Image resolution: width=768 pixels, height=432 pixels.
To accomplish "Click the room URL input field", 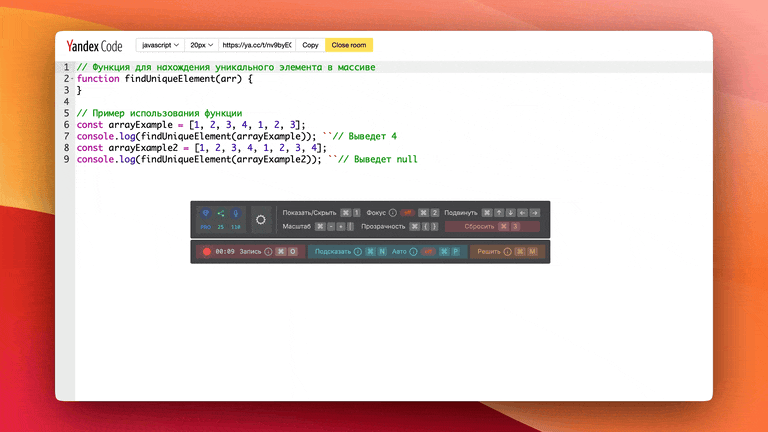I will (x=257, y=45).
